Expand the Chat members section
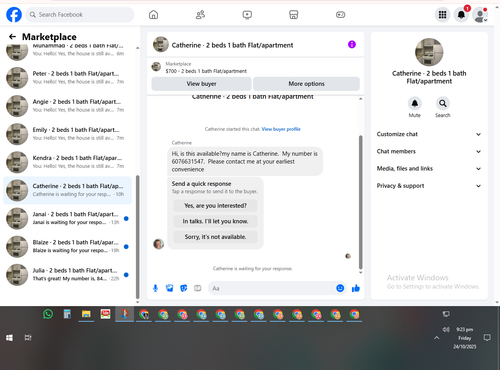 point(429,151)
